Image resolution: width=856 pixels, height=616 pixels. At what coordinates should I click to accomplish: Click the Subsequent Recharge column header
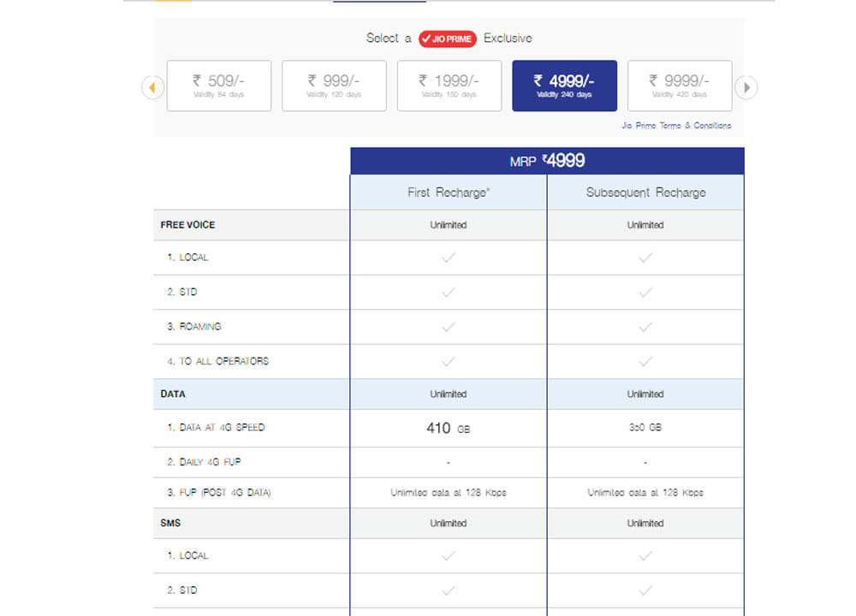tap(645, 192)
